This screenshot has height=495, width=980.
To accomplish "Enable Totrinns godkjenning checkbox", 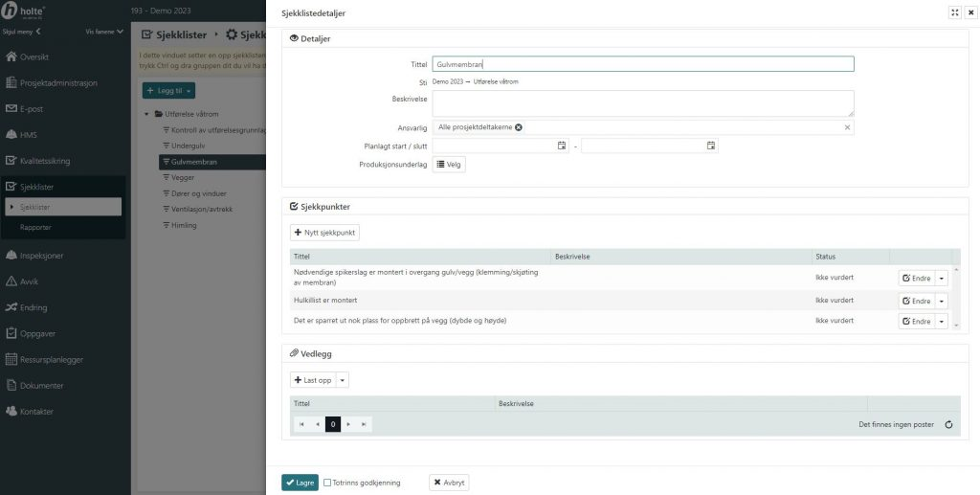I will [327, 483].
